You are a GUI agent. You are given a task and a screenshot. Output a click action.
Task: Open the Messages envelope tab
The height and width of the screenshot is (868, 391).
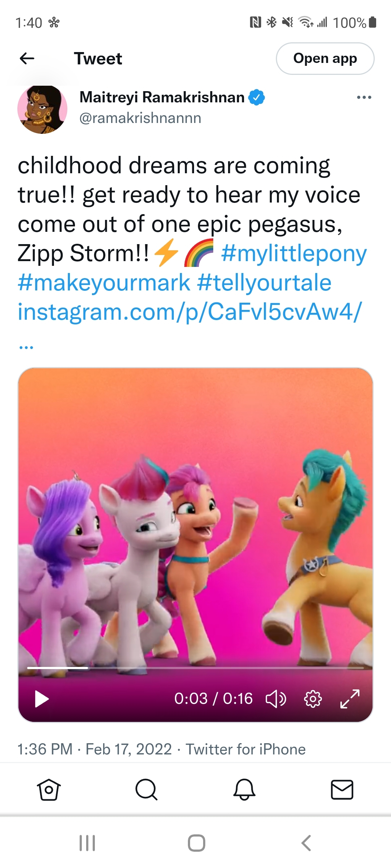click(342, 789)
